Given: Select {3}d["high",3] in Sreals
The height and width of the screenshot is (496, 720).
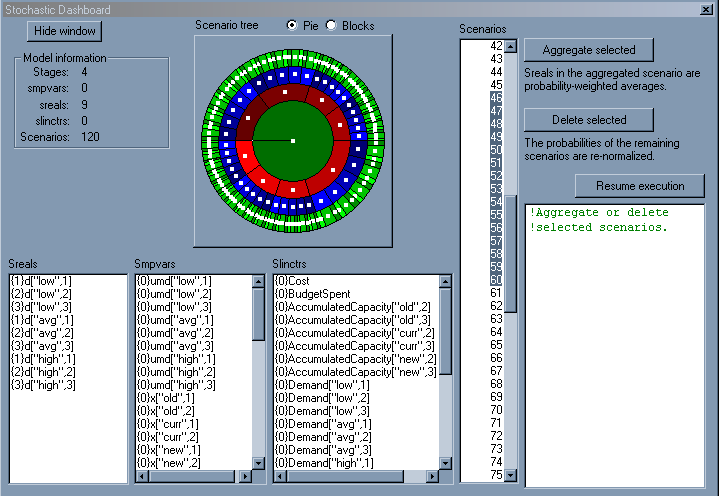Looking at the screenshot, I should (43, 385).
